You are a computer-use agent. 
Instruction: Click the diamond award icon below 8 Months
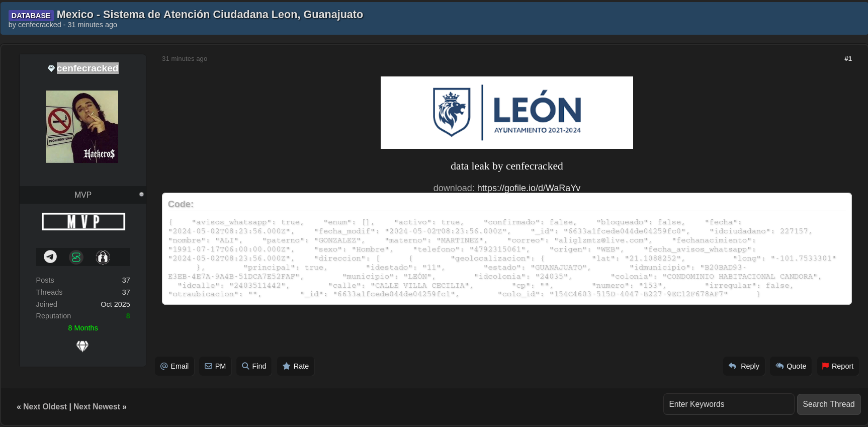82,346
